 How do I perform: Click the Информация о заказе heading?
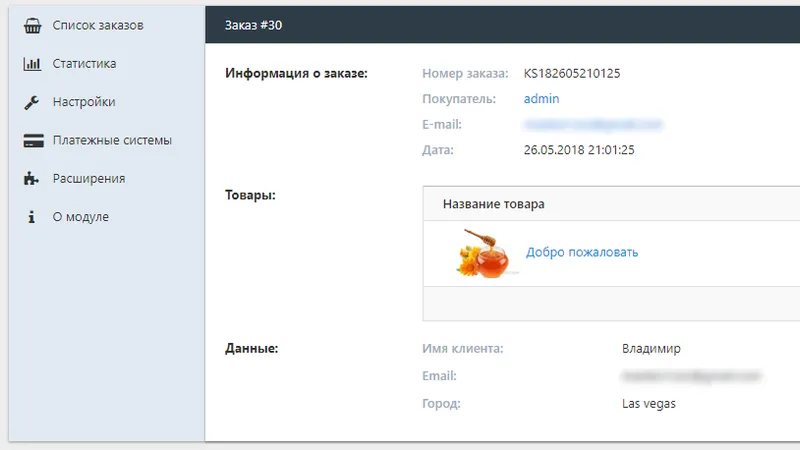(x=296, y=73)
